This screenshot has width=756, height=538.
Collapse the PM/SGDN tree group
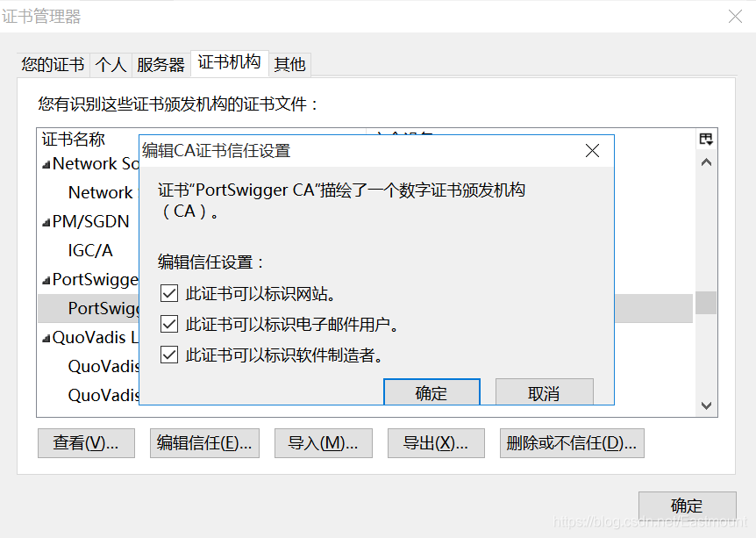[x=46, y=223]
